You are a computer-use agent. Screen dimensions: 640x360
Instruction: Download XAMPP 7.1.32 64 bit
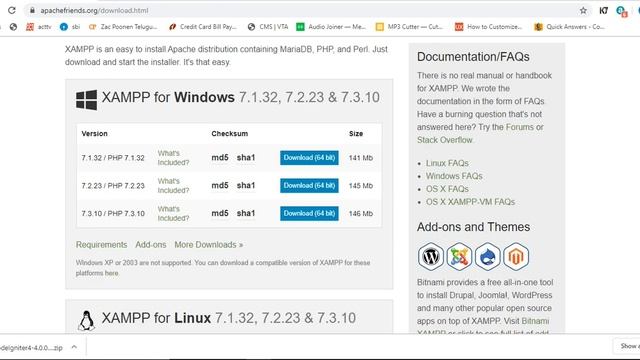[309, 158]
